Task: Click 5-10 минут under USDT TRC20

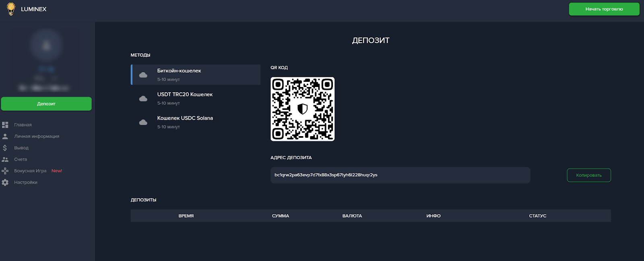Action: 169,103
